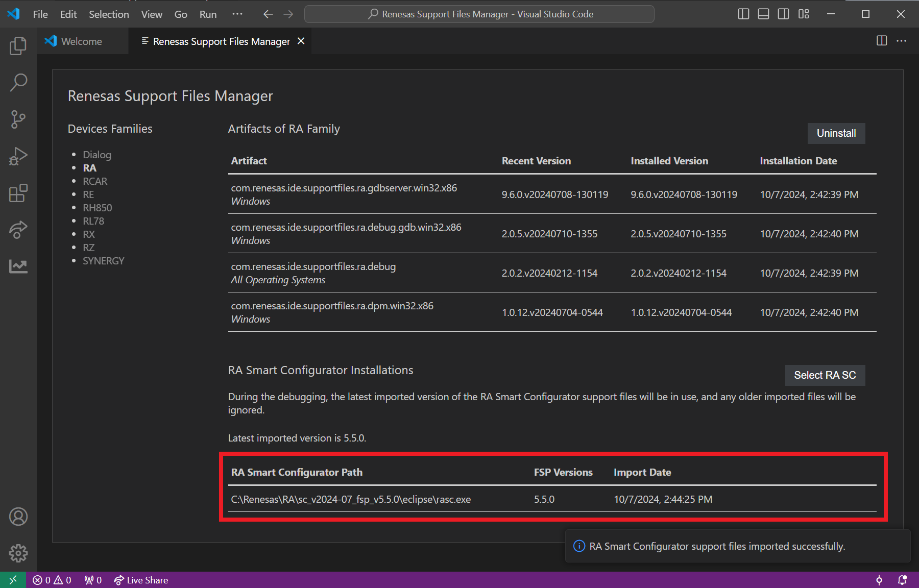Viewport: 919px width, 588px height.
Task: Open the editor More Actions ellipsis
Action: click(x=902, y=41)
